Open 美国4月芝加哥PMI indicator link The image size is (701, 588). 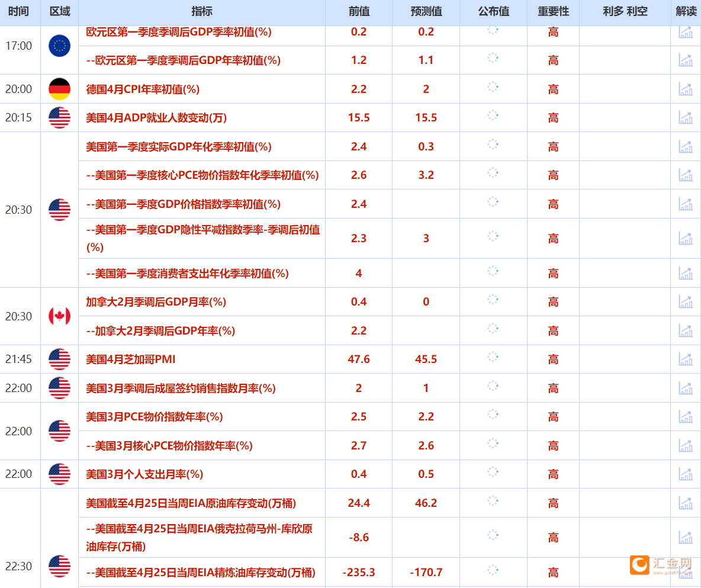tap(130, 359)
